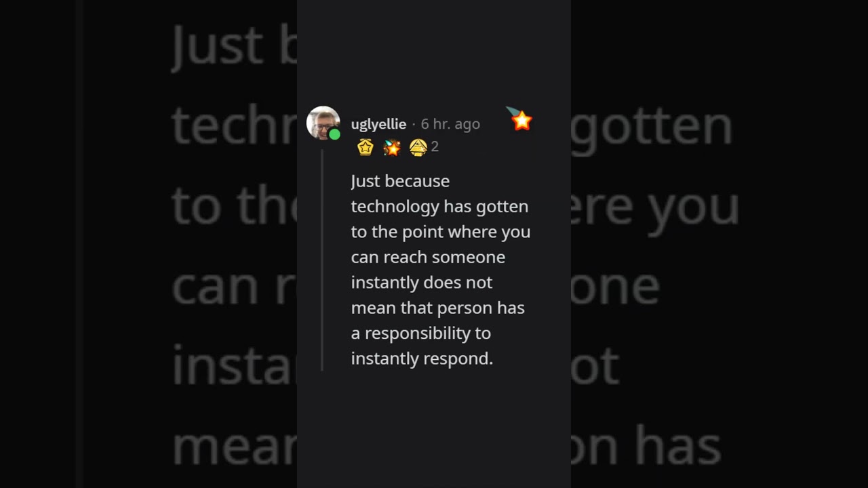Screen dimensions: 868x488
Task: Click the blurred "on has" background text
Action: pos(644,446)
